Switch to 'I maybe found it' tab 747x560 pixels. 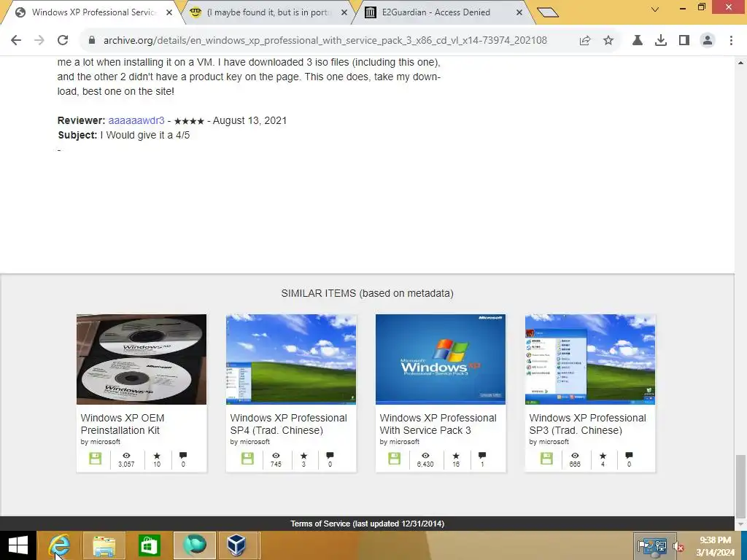pos(269,12)
